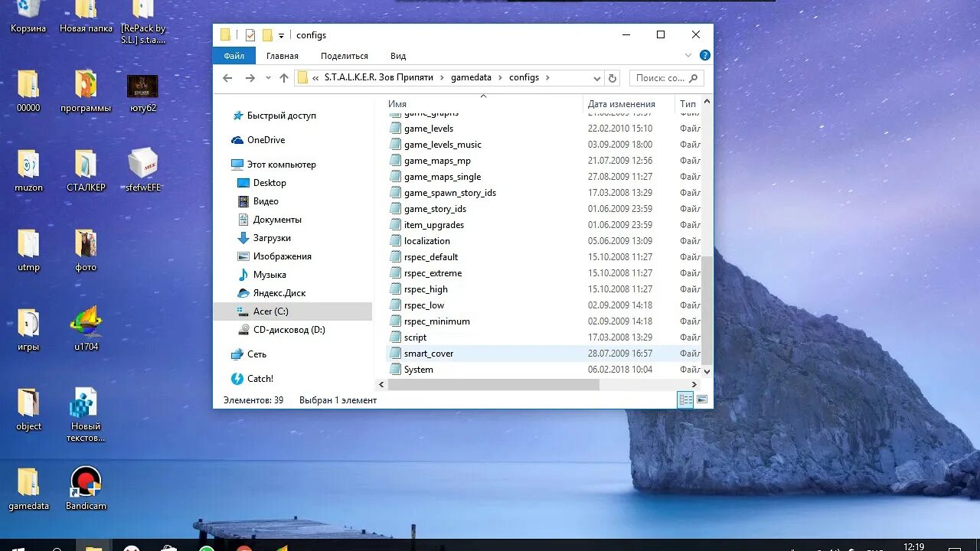
Task: Open File Explorer on the taskbar
Action: (x=93, y=546)
